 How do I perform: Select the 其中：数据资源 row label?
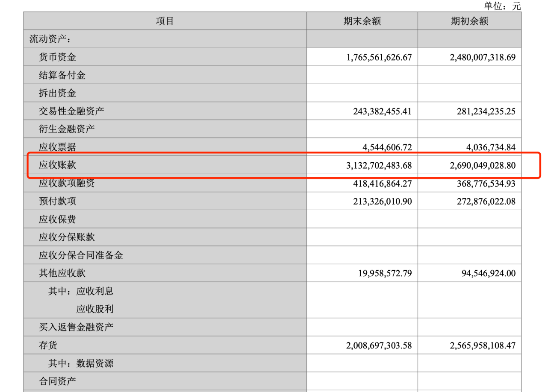click(x=81, y=363)
